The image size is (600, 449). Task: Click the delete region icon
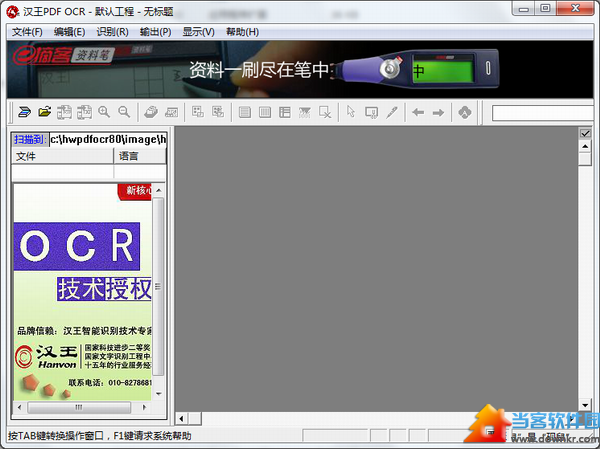point(325,112)
